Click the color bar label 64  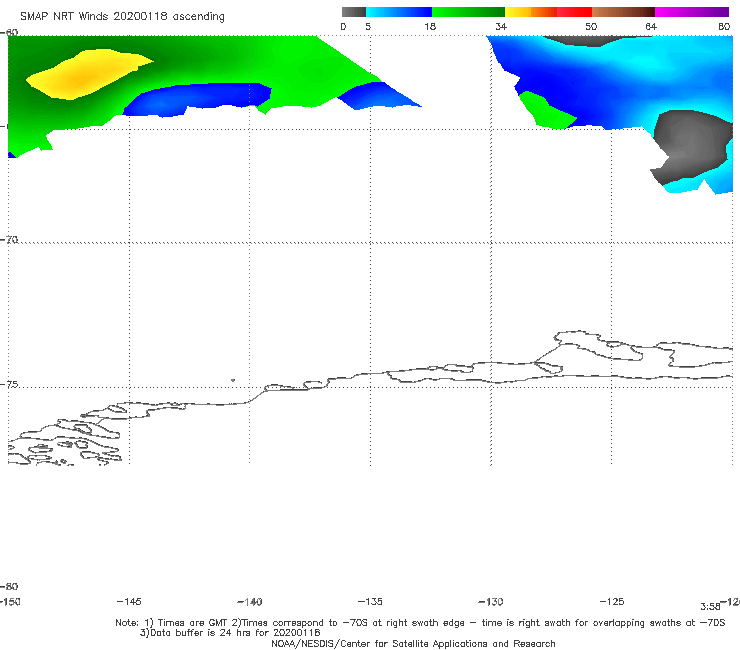pyautogui.click(x=651, y=26)
